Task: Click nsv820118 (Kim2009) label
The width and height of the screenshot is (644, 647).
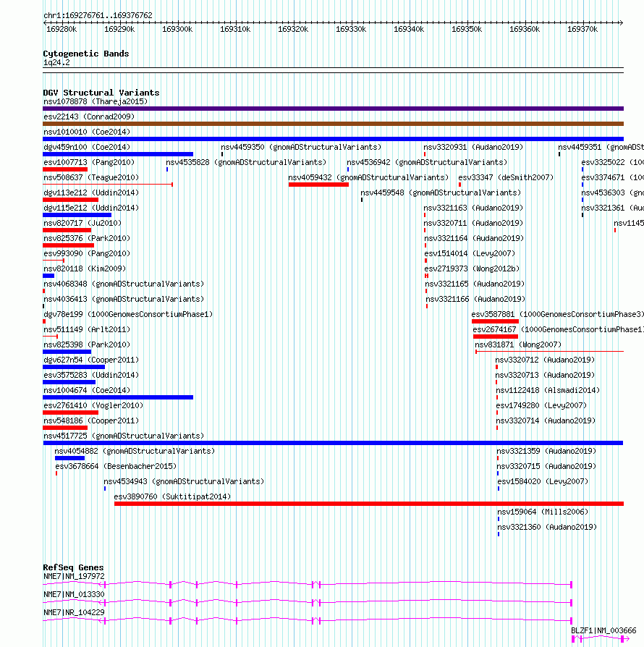Action: pos(85,269)
